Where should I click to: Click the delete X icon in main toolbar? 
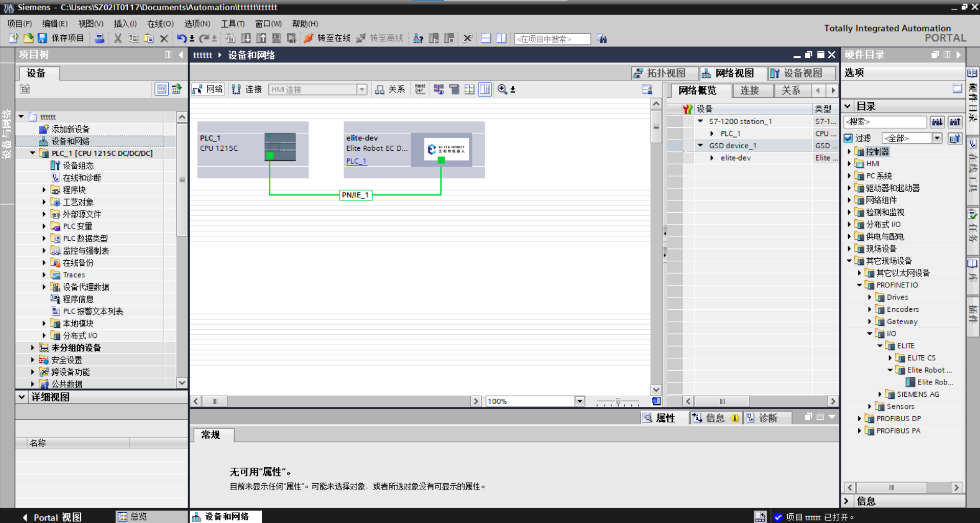(164, 38)
